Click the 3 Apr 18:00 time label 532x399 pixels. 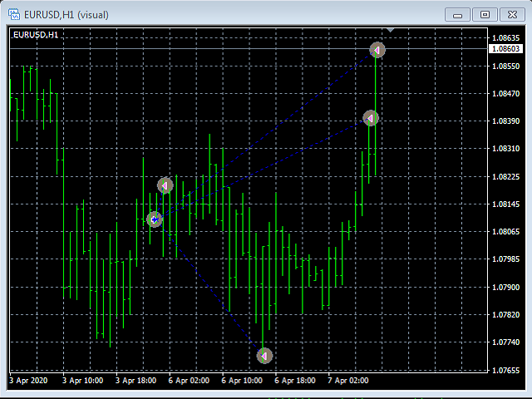coord(136,381)
